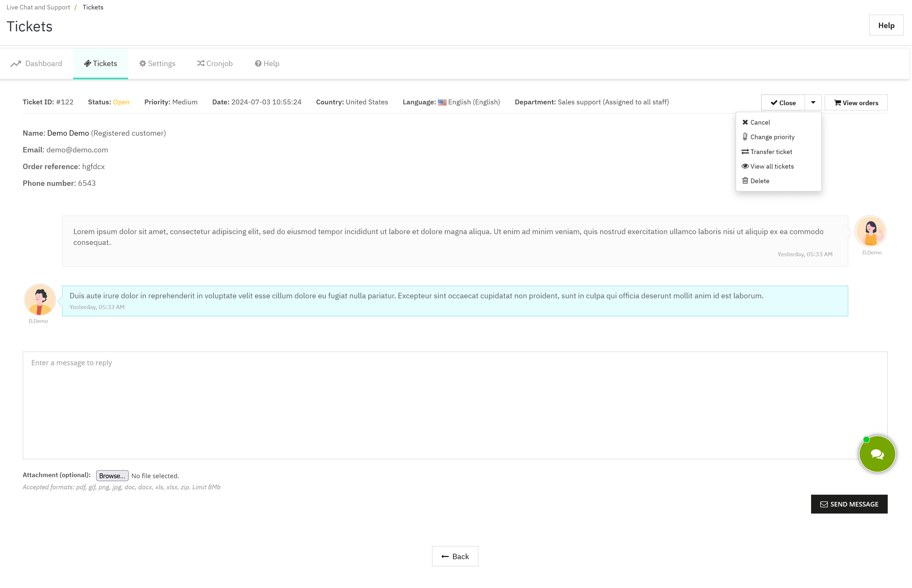Viewport: 912px width, 588px height.
Task: Click the Duis aute irure reply message
Action: tap(455, 301)
